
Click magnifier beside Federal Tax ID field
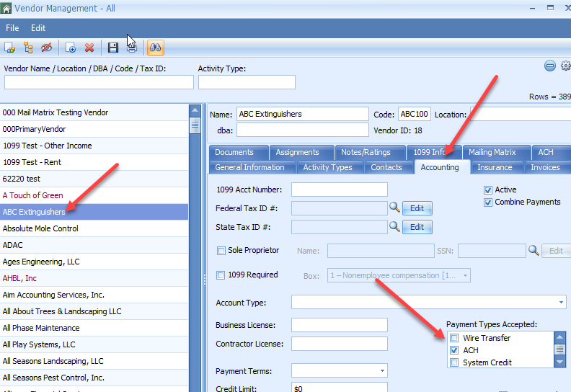[394, 208]
